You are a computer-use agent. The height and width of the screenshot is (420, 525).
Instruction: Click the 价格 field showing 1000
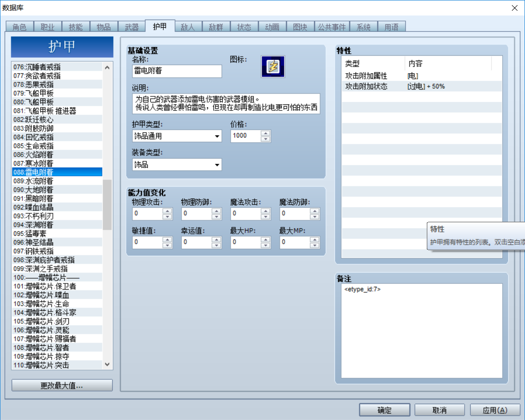[x=246, y=136]
